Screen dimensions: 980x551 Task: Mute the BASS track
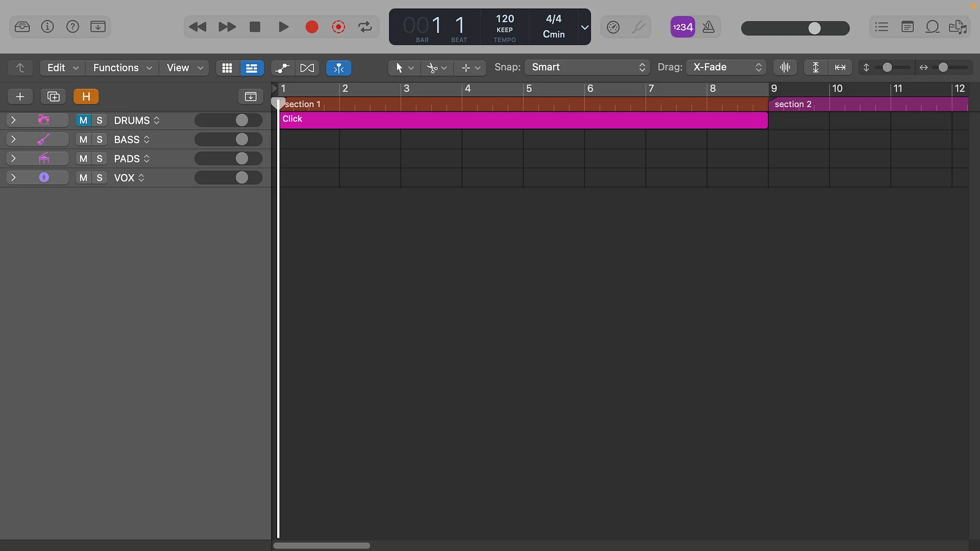(83, 139)
